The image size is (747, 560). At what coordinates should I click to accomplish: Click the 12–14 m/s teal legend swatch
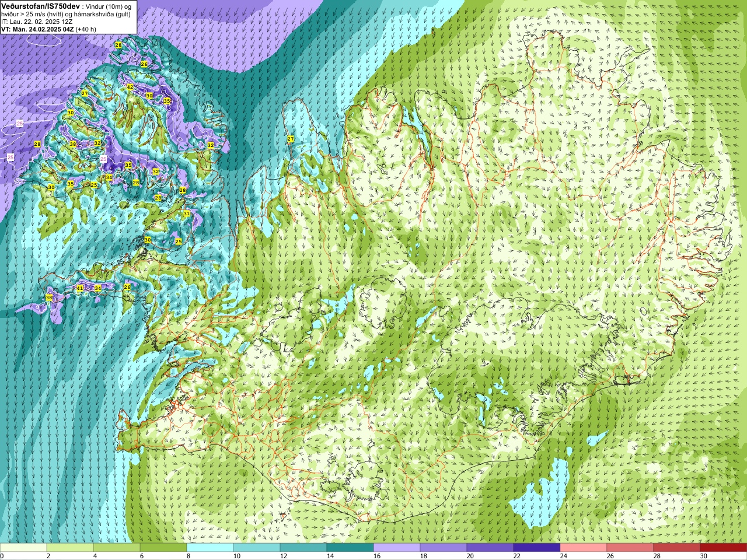(x=303, y=548)
